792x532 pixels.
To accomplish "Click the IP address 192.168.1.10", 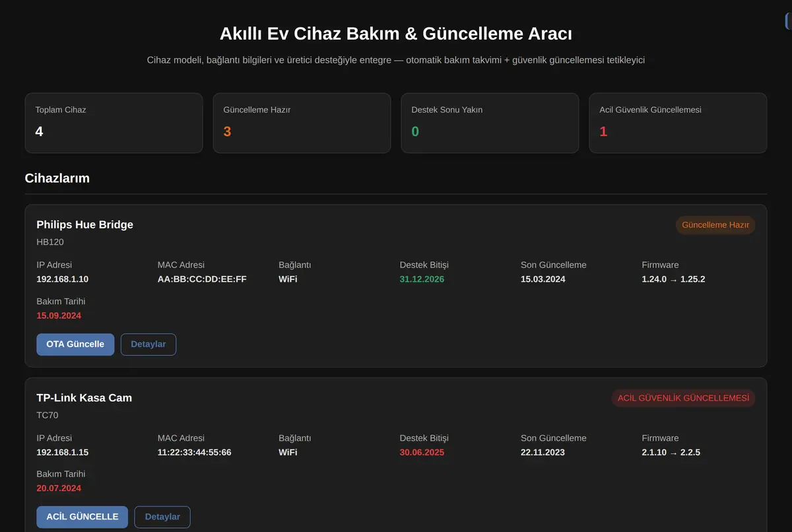I will tap(63, 279).
